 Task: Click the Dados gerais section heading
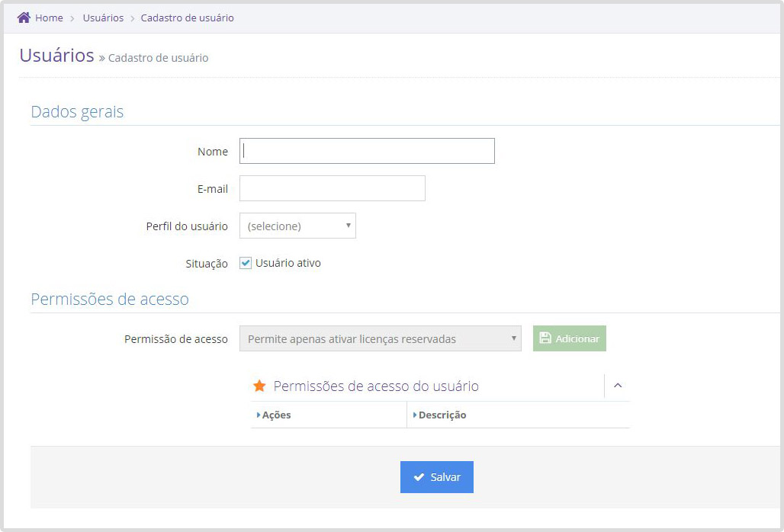point(77,111)
